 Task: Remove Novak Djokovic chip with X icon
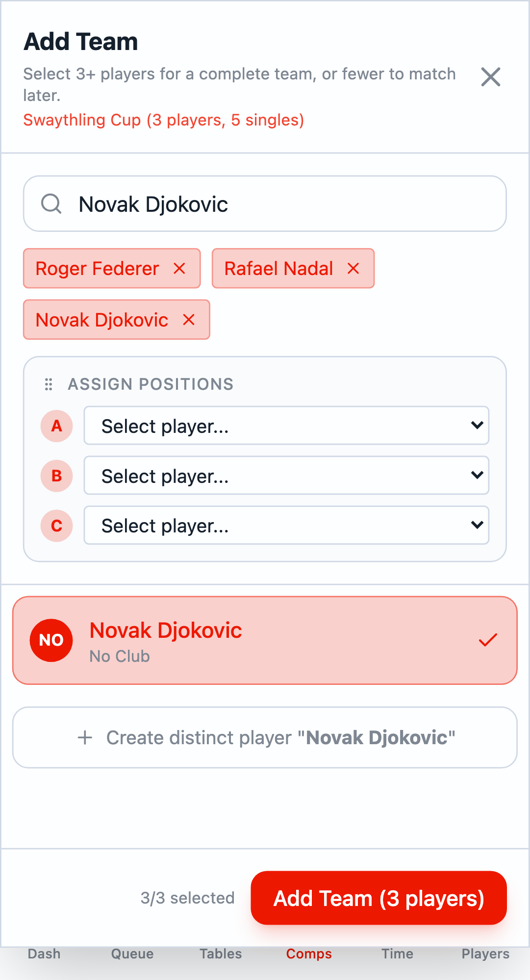[x=189, y=320]
